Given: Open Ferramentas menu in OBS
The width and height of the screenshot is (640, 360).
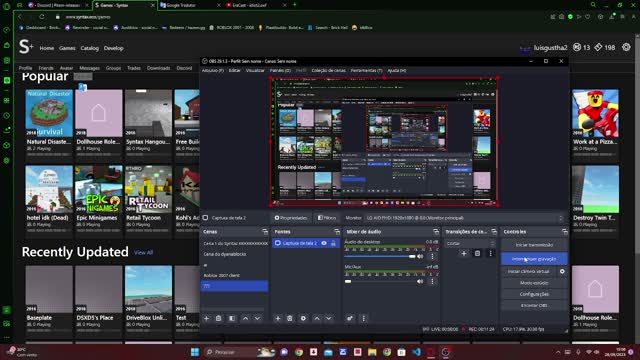Looking at the screenshot, I should pos(366,70).
